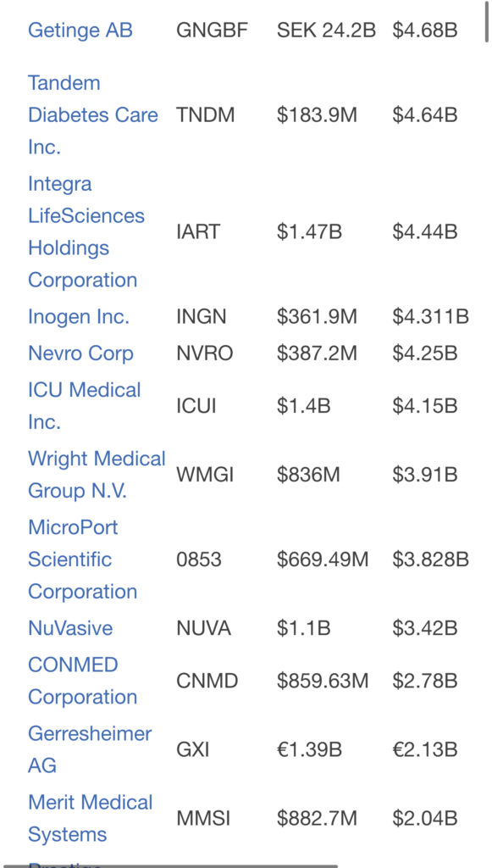Select the €2.13B value cell

coord(424,749)
